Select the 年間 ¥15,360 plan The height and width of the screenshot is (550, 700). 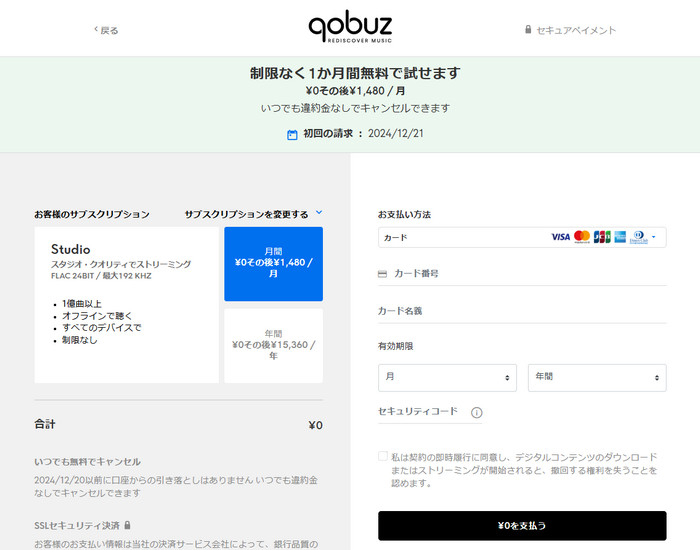[x=273, y=345]
